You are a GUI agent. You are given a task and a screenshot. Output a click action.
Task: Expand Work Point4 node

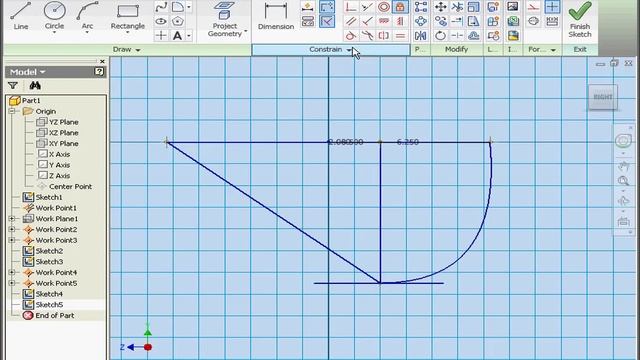pos(12,272)
